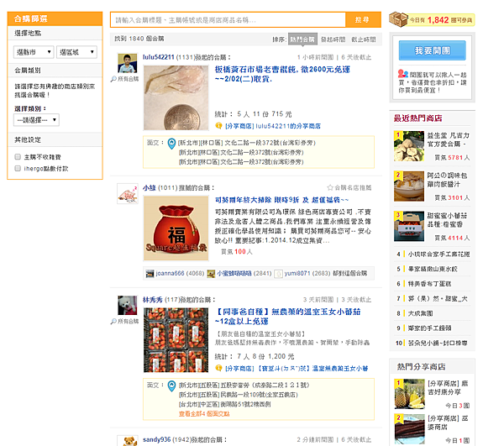Open 寶豆斗 溫室無農藥玉女小番 share shop link
Viewport: 504px width, 446px height.
coord(297,368)
